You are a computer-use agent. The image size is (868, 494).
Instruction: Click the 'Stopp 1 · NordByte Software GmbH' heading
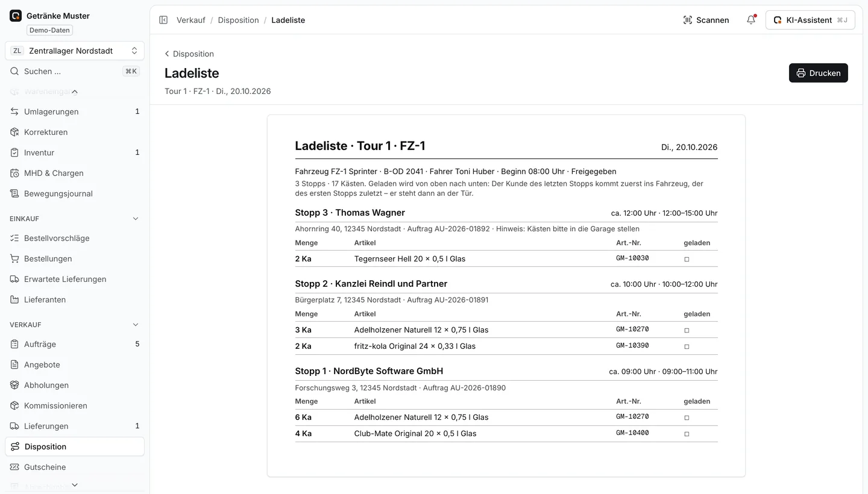369,371
